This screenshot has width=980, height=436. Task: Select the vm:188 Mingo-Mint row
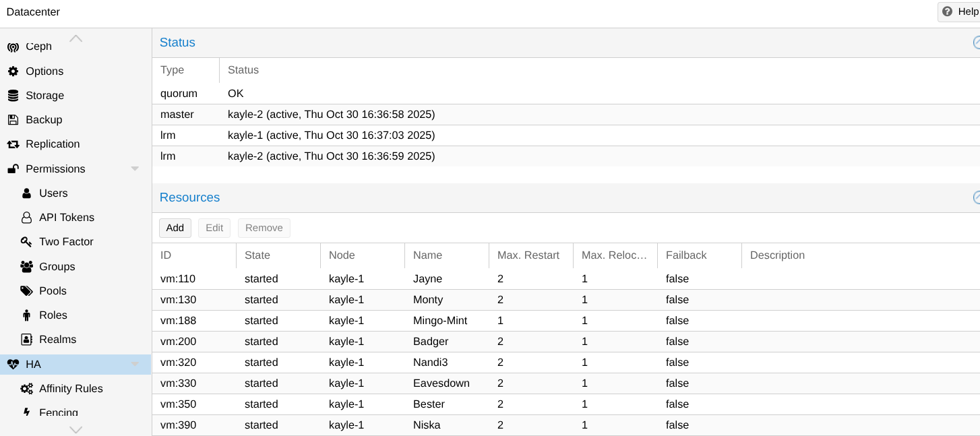click(x=439, y=321)
